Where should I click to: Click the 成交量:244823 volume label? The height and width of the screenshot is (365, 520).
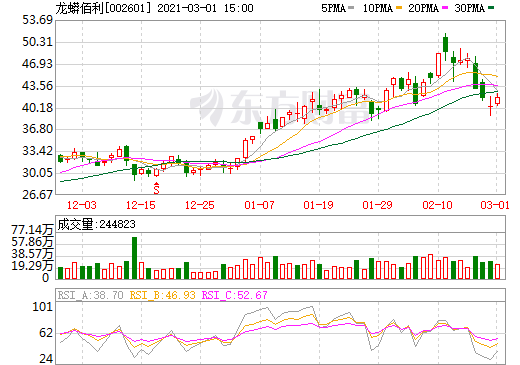coord(96,224)
